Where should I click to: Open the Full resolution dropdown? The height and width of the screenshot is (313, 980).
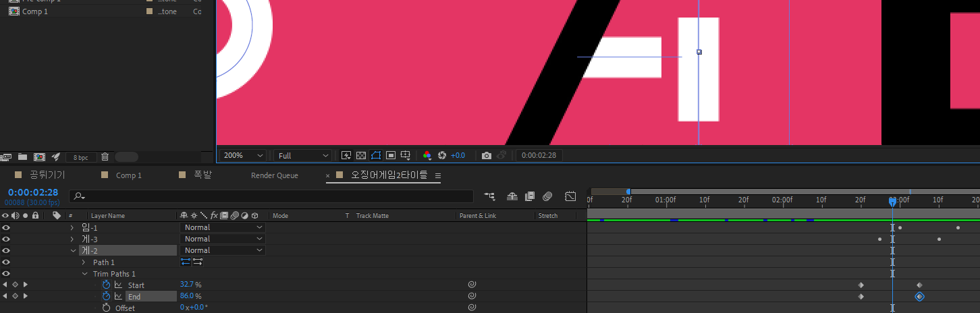(x=302, y=155)
